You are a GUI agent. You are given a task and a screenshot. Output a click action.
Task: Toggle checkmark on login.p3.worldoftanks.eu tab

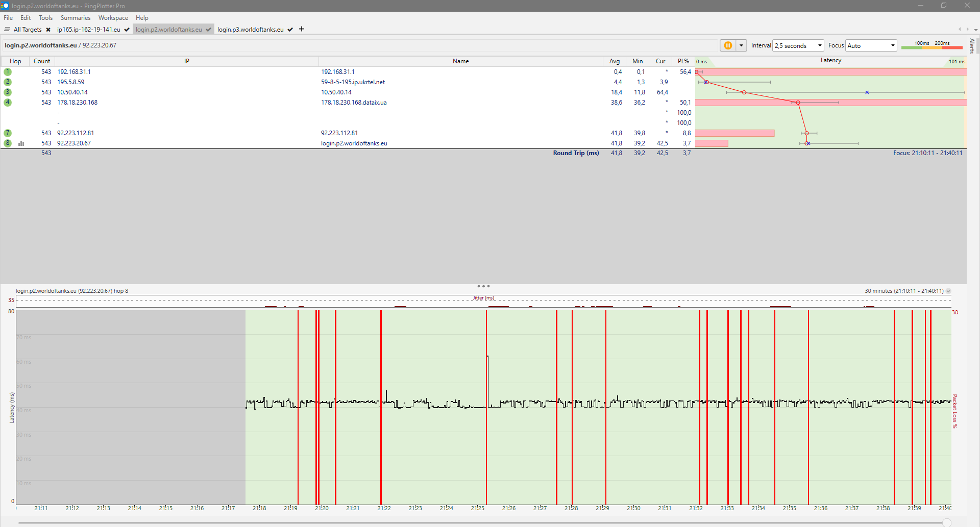tap(290, 30)
